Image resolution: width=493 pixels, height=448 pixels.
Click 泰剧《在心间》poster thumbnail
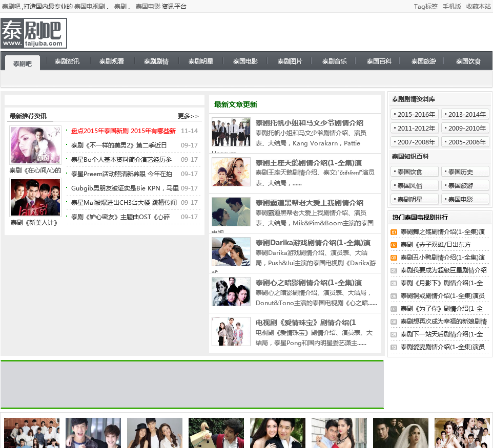pos(35,145)
